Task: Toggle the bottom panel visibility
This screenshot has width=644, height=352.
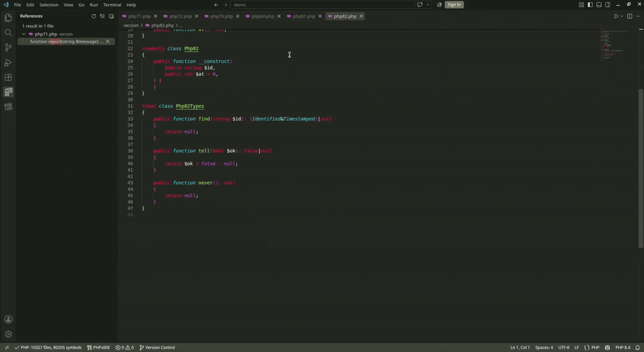Action: coord(599,5)
